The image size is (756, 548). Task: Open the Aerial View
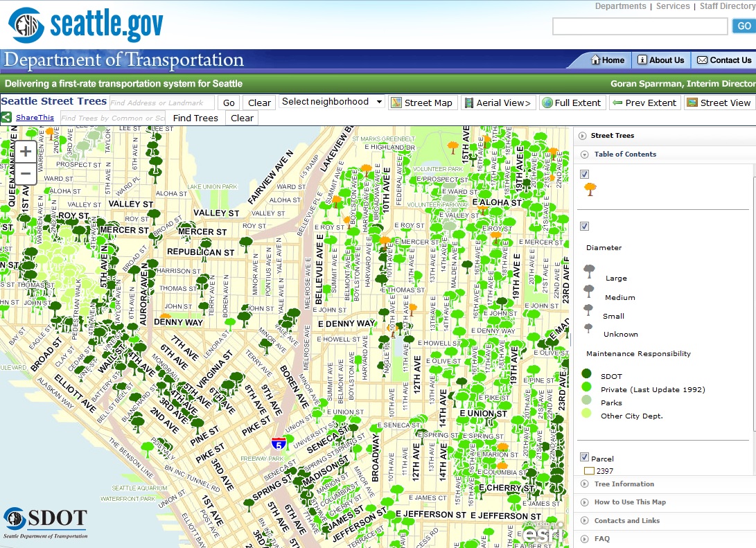(x=498, y=102)
